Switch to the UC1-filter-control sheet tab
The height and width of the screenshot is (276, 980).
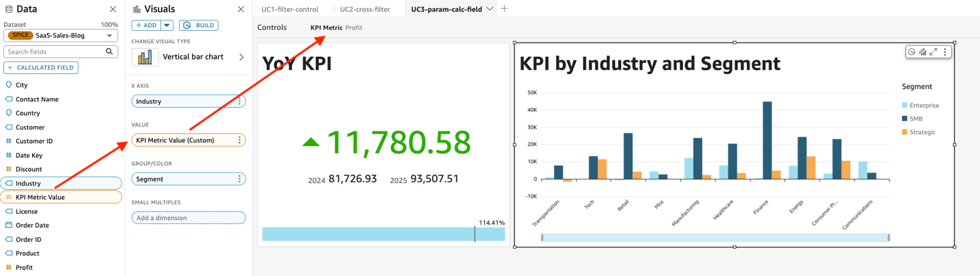290,10
